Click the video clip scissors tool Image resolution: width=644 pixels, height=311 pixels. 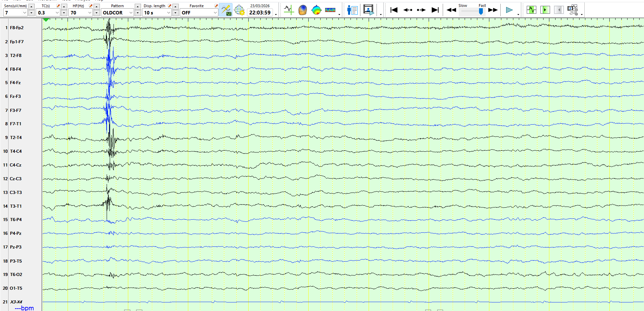pyautogui.click(x=572, y=10)
